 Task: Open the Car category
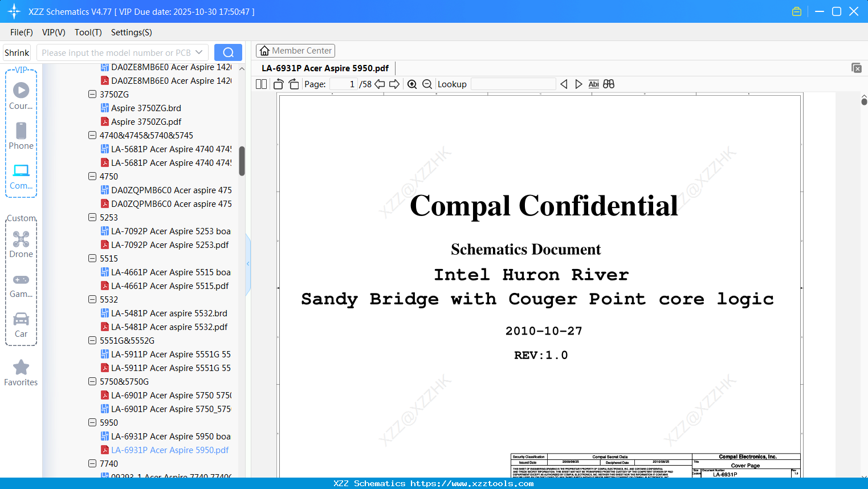[x=21, y=324]
